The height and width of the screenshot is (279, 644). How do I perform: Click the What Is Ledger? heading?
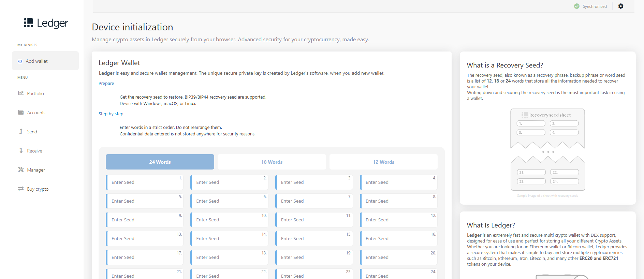click(x=491, y=225)
